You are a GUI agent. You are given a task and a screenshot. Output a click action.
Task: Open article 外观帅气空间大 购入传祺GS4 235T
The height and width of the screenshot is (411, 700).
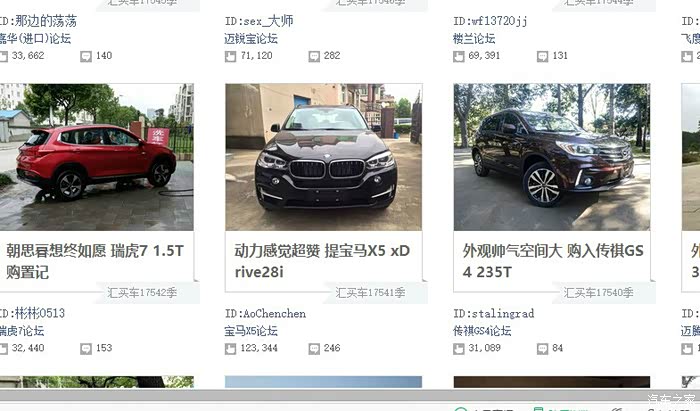[x=553, y=261]
